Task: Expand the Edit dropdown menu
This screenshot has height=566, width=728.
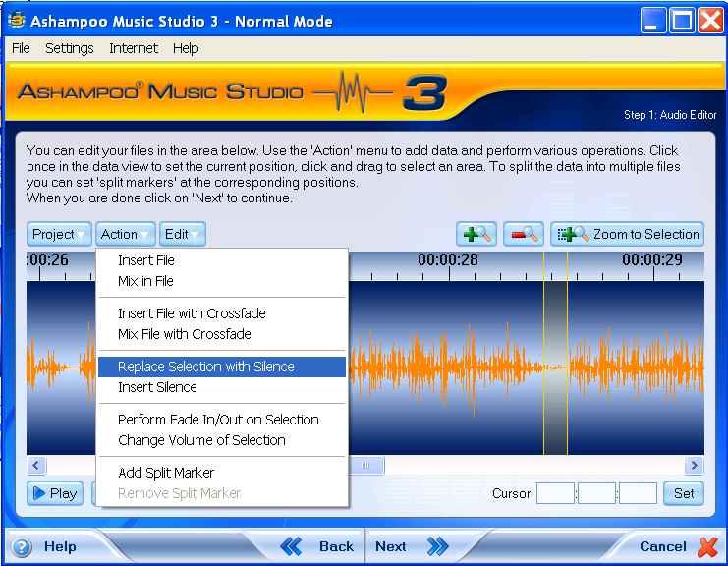Action: coord(183,234)
